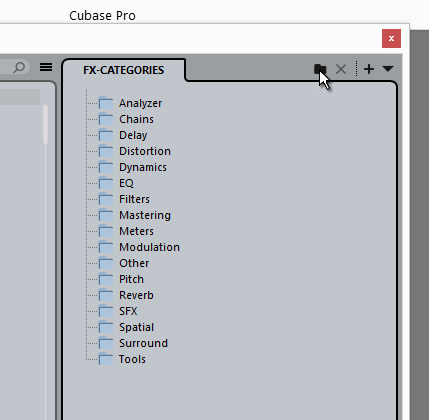Open the three-line display options menu

point(46,67)
